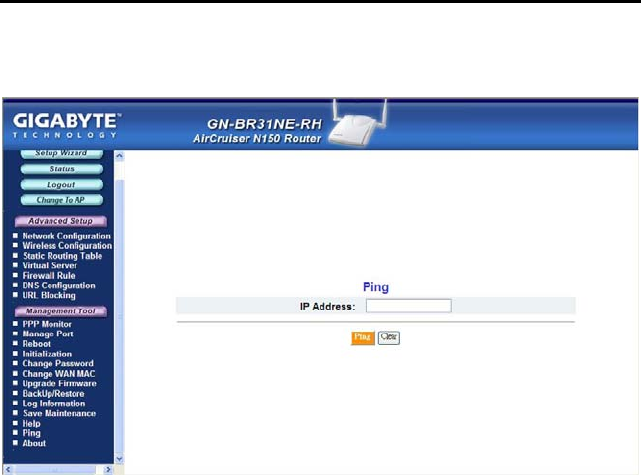Click the GN-BR31NE-RH model title

[x=264, y=124]
